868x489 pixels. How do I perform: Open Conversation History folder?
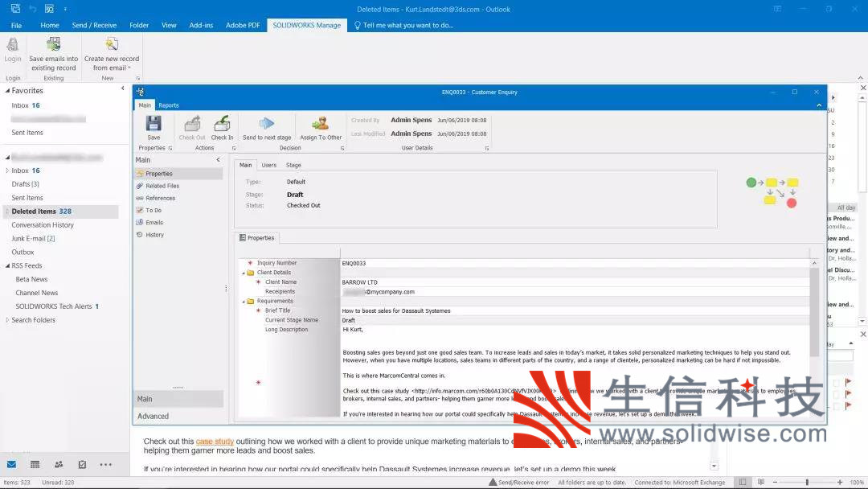pos(43,225)
